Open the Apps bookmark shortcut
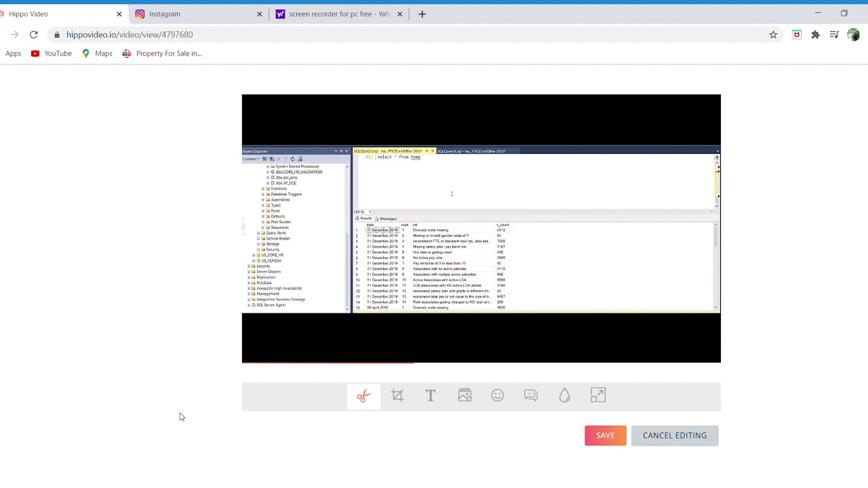The width and height of the screenshot is (868, 488). tap(13, 54)
